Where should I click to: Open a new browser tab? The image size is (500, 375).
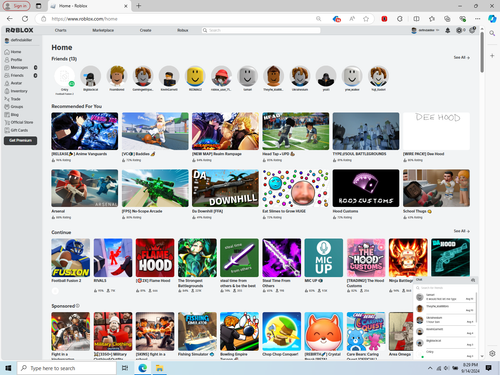[139, 6]
